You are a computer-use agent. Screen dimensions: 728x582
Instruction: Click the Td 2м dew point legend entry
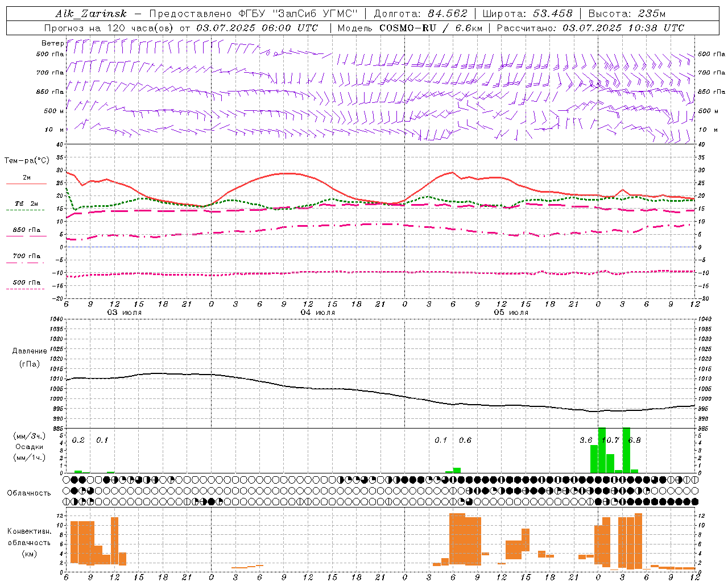(x=27, y=203)
